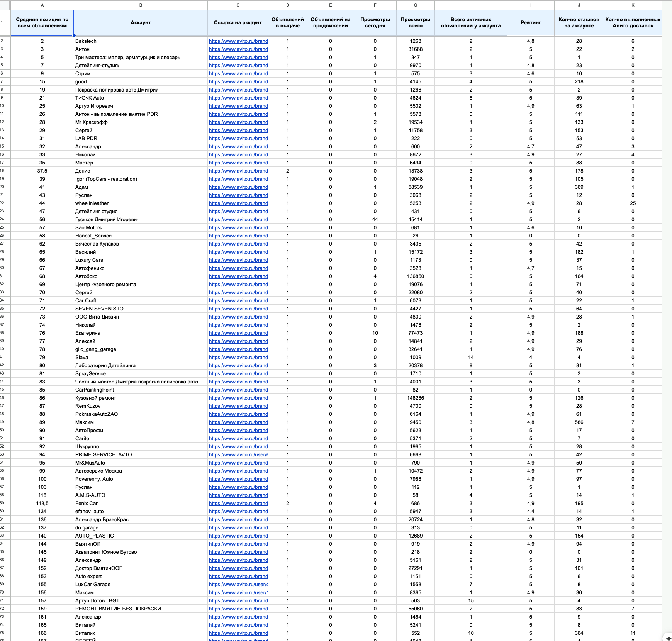Click the 'Кол-во отзывов на аккаунте' header cell
Screen dimensions: 672x641
(579, 23)
